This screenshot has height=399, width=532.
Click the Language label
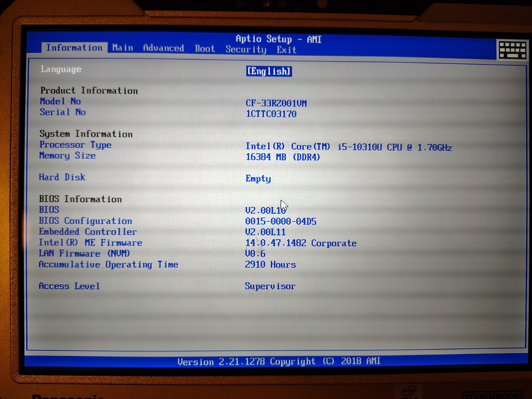(x=61, y=69)
